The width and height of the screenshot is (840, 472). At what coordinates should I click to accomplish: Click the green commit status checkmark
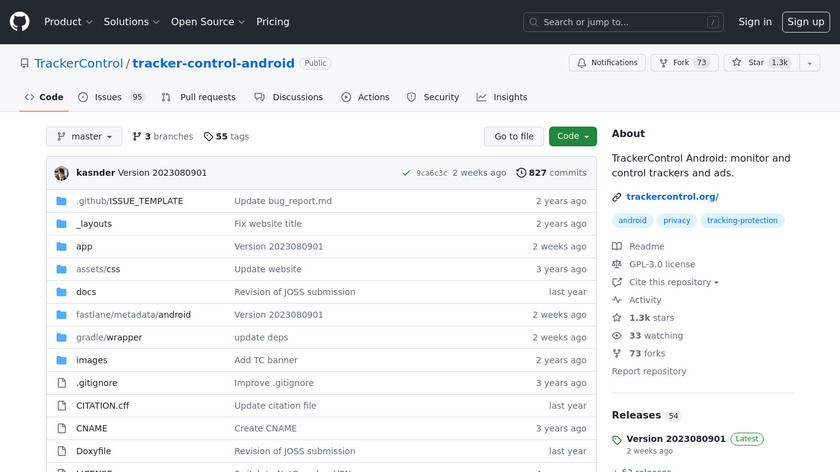[x=406, y=173]
